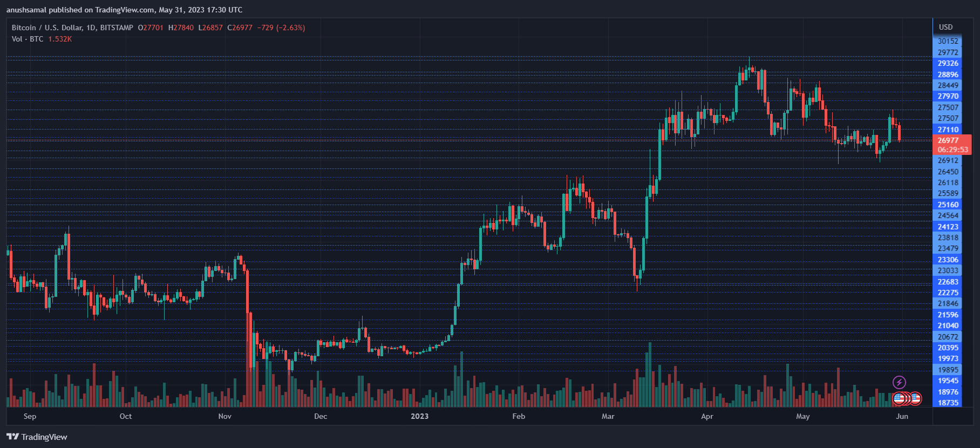Click the anushsamal published on TradingView.com text
The image size is (980, 448).
pyautogui.click(x=124, y=10)
